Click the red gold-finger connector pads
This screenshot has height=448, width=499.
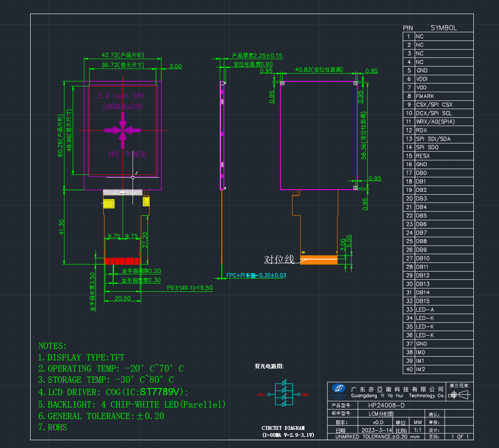pos(123,261)
